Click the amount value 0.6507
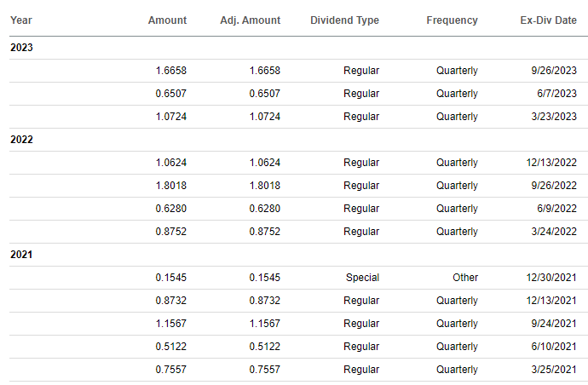Viewport: 588px width, 385px height. pyautogui.click(x=171, y=94)
